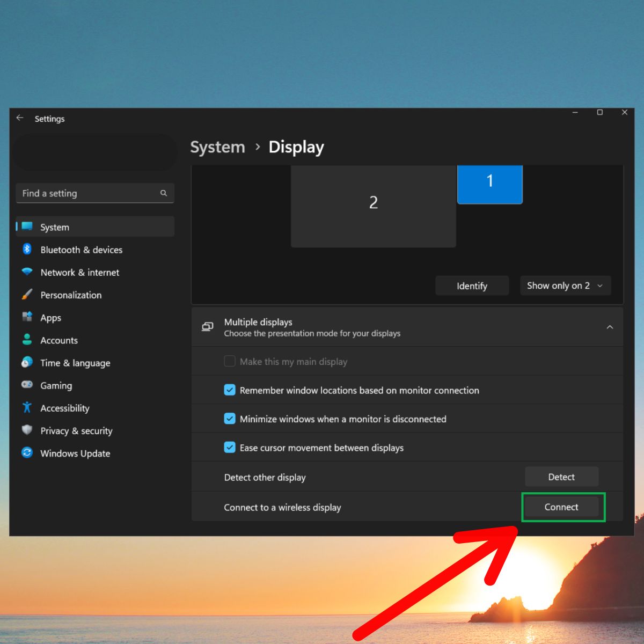The height and width of the screenshot is (644, 644).
Task: Click the Detect button
Action: click(561, 477)
